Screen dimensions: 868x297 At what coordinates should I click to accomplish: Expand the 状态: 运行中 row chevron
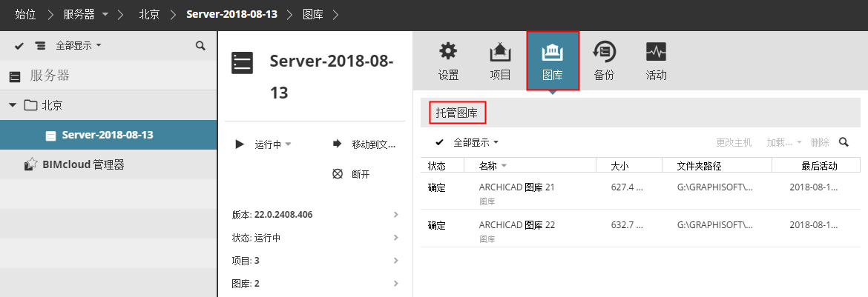pyautogui.click(x=396, y=238)
